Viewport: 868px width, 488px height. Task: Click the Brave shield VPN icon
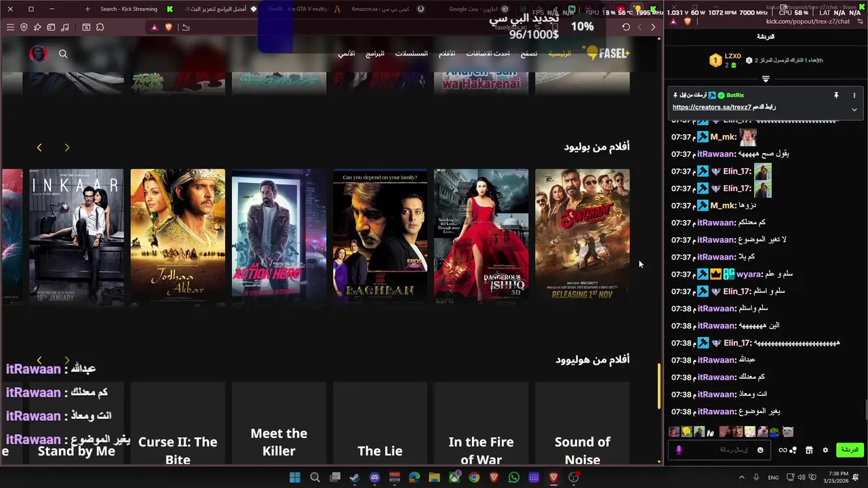click(24, 27)
